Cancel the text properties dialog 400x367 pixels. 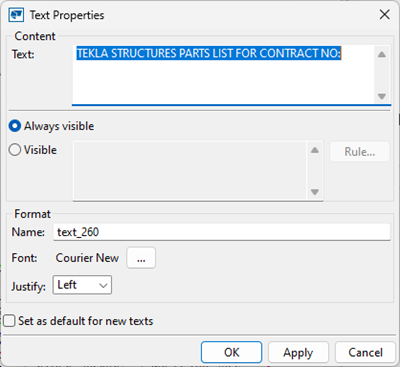pos(365,352)
